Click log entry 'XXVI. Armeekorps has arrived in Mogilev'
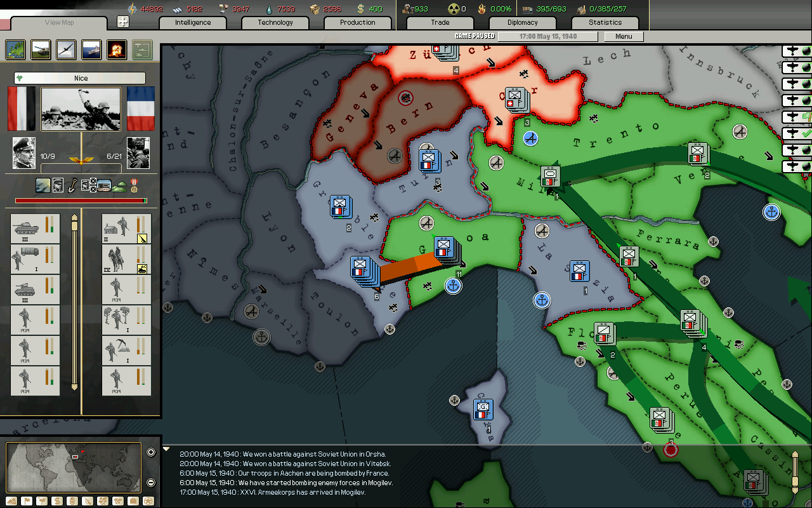 click(273, 492)
